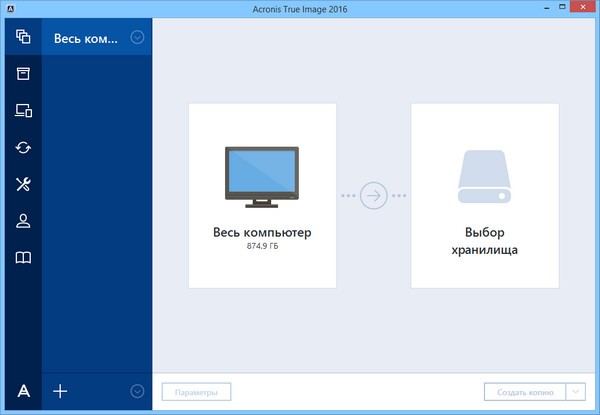Open the Tools wrench icon
The height and width of the screenshot is (415, 600).
coord(22,185)
